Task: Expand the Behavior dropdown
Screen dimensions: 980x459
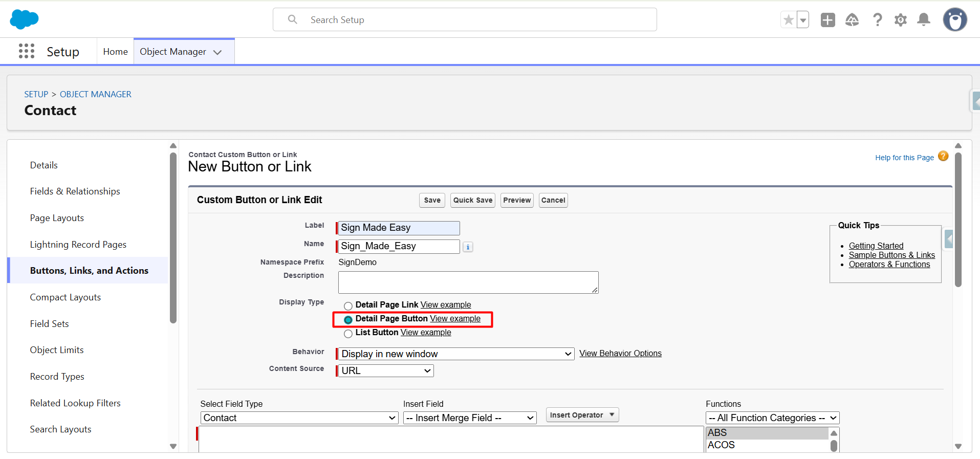Action: 455,354
